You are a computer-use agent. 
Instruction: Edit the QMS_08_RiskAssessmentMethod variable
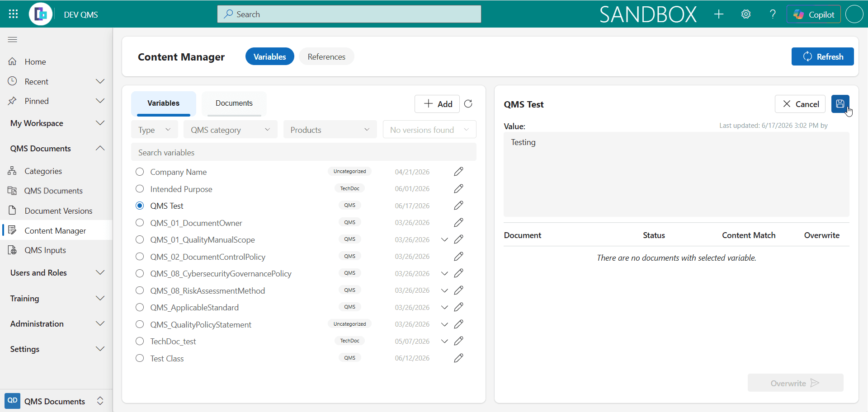click(458, 290)
